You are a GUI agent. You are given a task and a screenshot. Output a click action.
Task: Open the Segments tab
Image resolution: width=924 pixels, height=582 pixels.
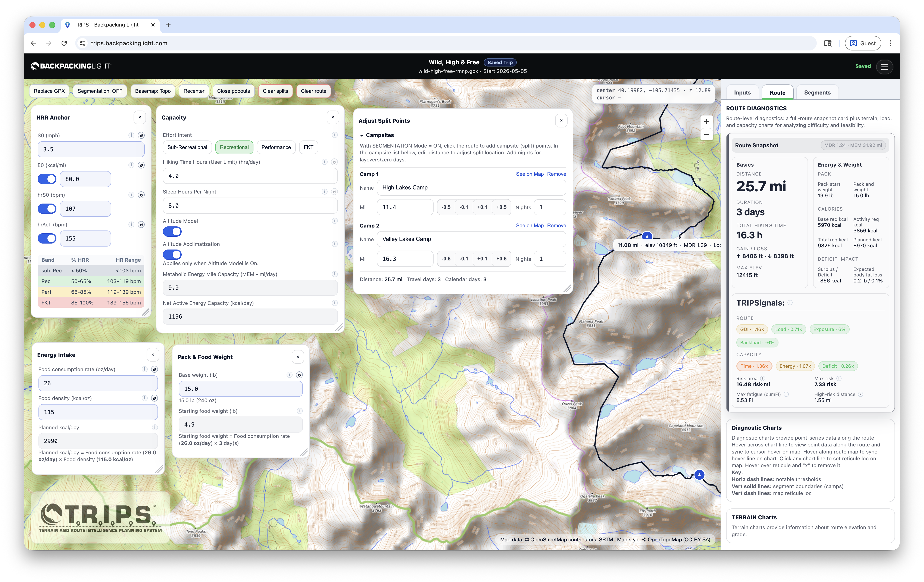[817, 93]
